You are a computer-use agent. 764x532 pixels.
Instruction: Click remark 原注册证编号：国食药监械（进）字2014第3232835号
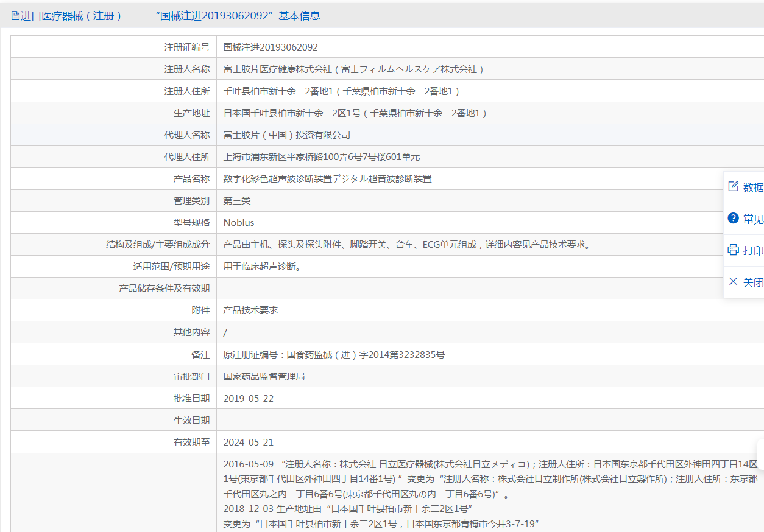[334, 354]
